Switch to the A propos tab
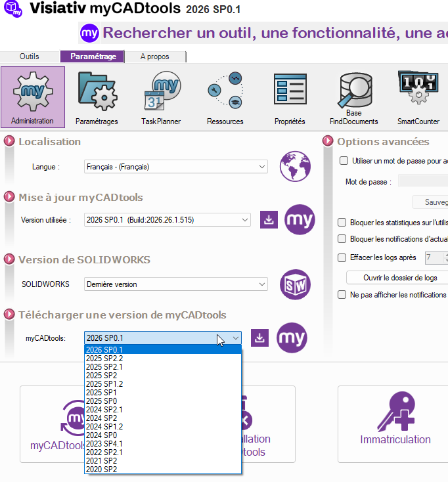 coord(155,56)
